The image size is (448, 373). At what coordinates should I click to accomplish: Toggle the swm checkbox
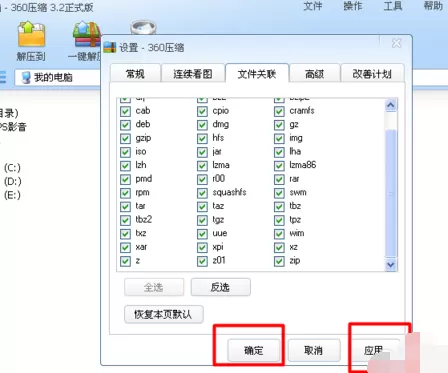279,193
